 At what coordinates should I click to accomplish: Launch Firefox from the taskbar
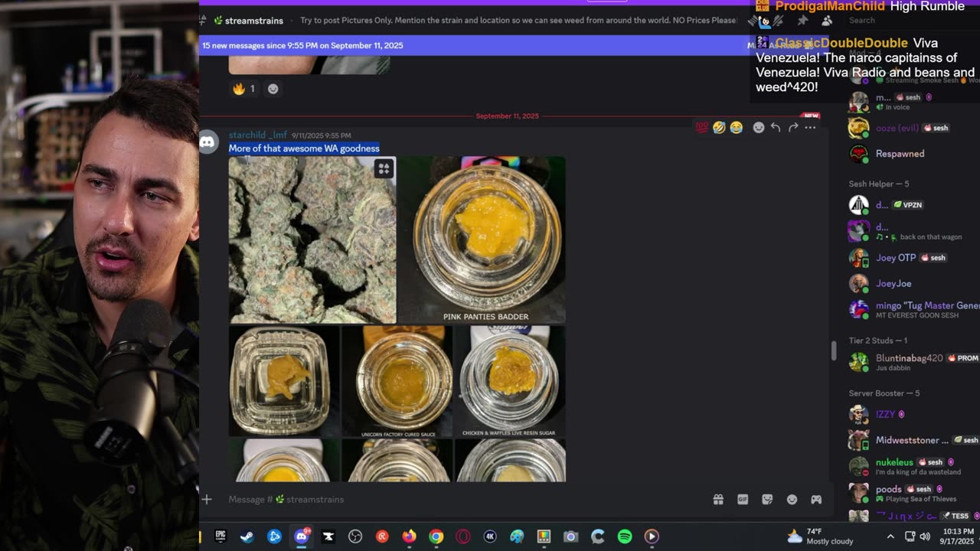click(410, 536)
